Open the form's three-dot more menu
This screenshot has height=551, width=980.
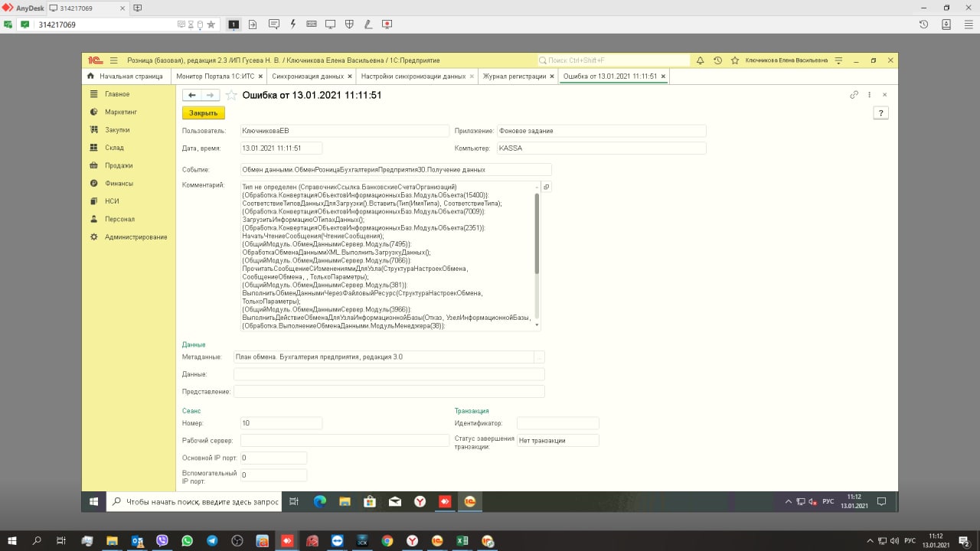click(870, 95)
